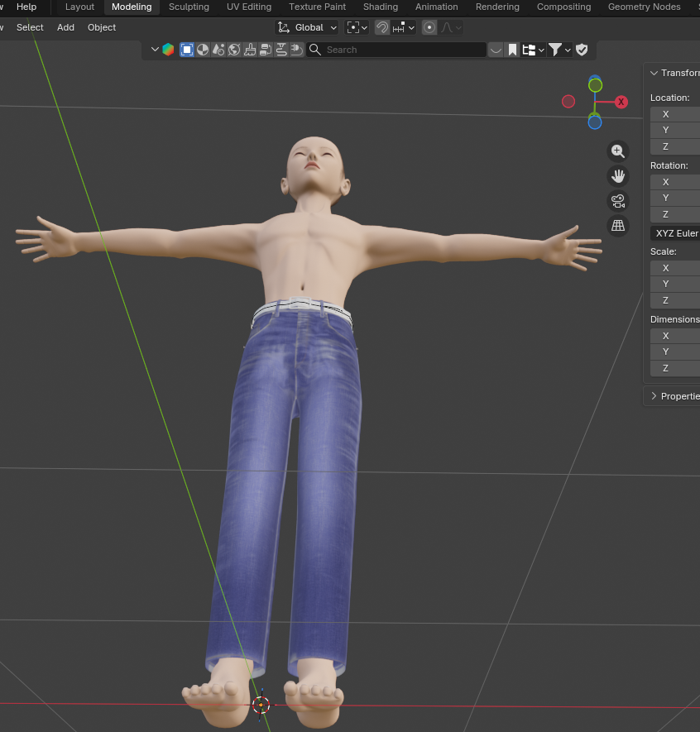Switch to the Sculpting workspace tab

click(189, 7)
